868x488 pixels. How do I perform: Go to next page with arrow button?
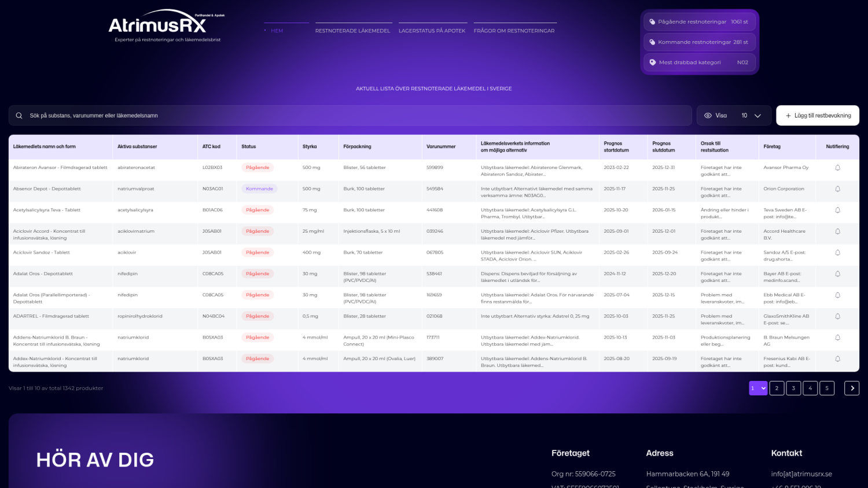(851, 388)
